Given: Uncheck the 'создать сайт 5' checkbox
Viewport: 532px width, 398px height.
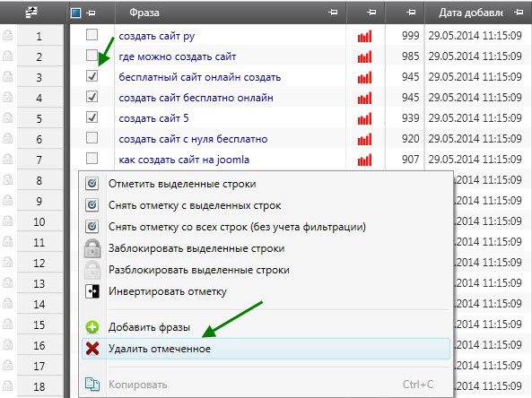Looking at the screenshot, I should (x=92, y=117).
